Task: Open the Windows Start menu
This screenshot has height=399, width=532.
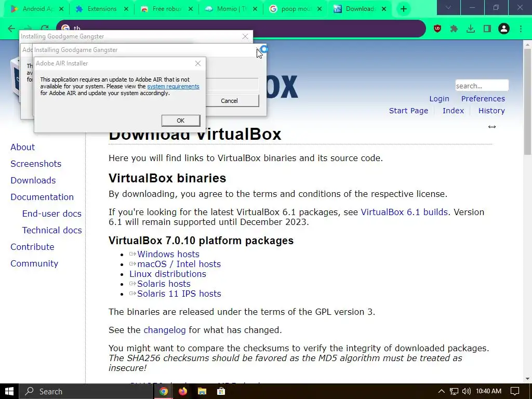Action: click(x=9, y=391)
